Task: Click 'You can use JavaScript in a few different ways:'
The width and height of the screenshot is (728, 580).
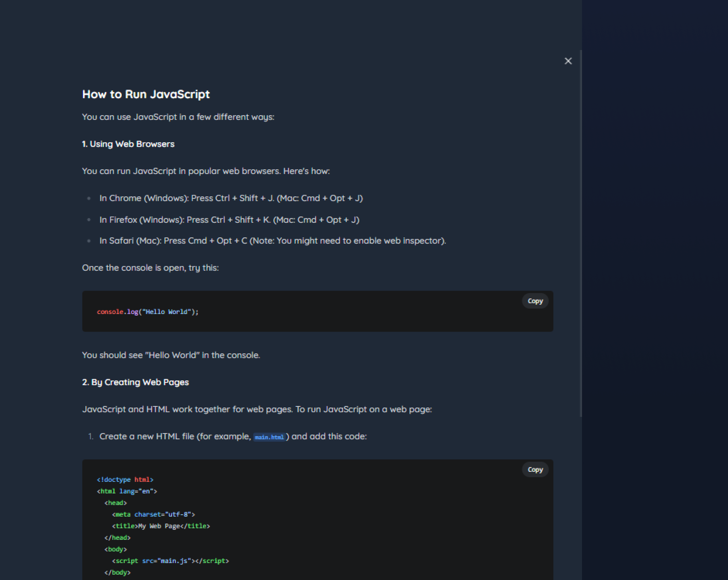Action: [x=178, y=117]
